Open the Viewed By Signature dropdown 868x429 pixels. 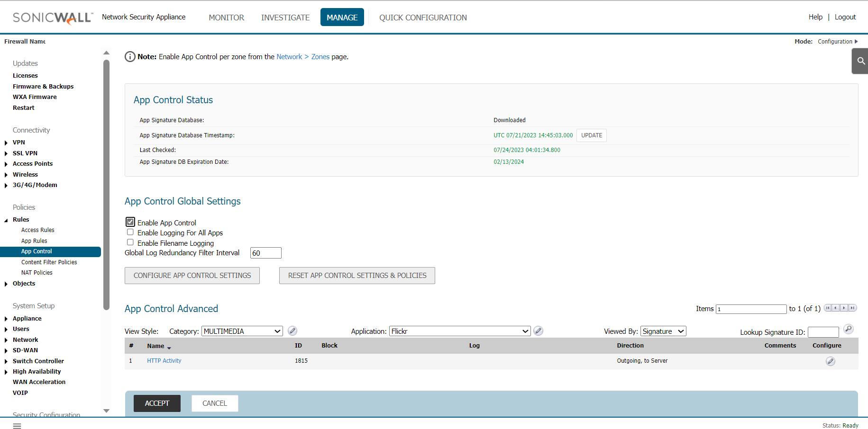coord(663,331)
